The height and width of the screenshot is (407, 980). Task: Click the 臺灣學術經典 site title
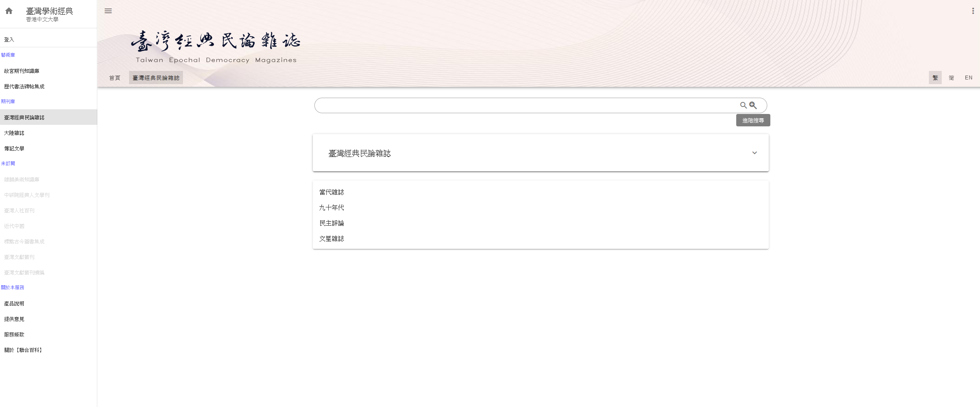49,11
